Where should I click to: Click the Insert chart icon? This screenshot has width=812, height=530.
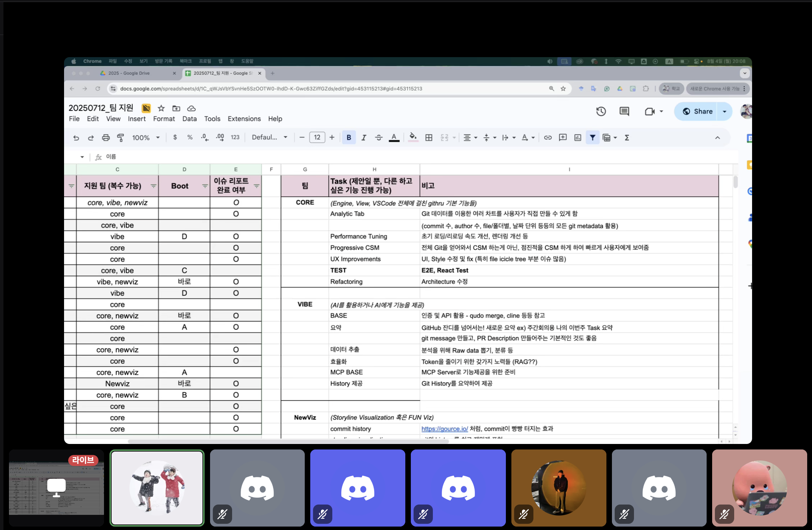pyautogui.click(x=577, y=138)
